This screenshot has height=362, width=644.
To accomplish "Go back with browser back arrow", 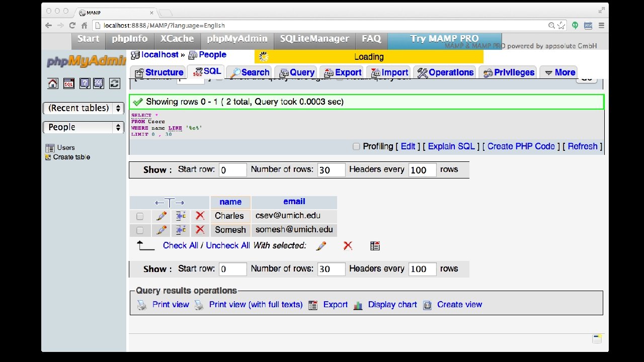I will tap(48, 25).
